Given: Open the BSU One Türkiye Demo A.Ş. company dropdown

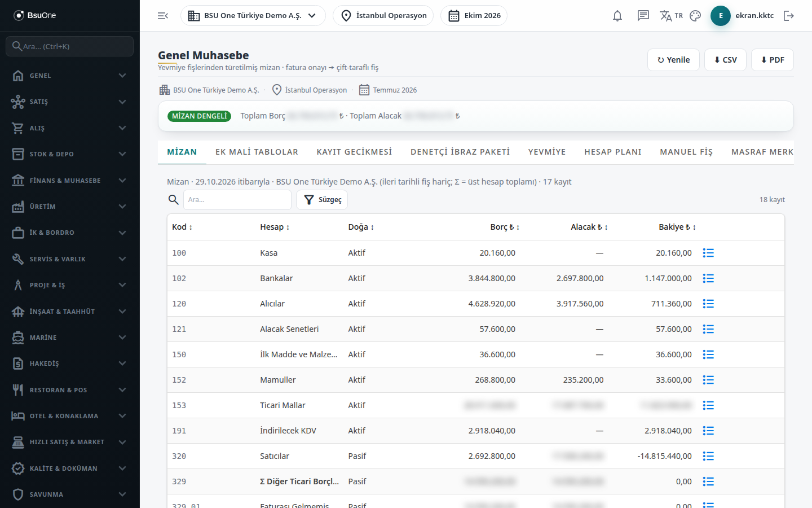Looking at the screenshot, I should point(253,16).
